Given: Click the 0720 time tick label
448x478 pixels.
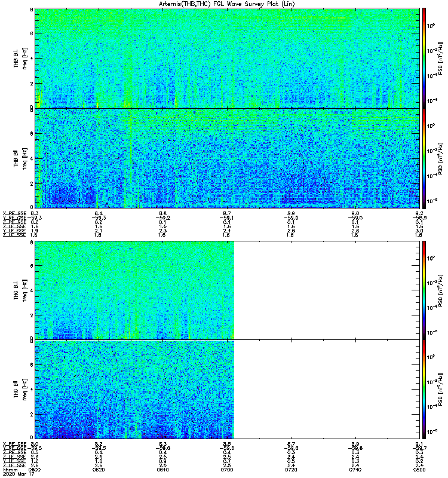Looking at the screenshot, I should pos(291,470).
